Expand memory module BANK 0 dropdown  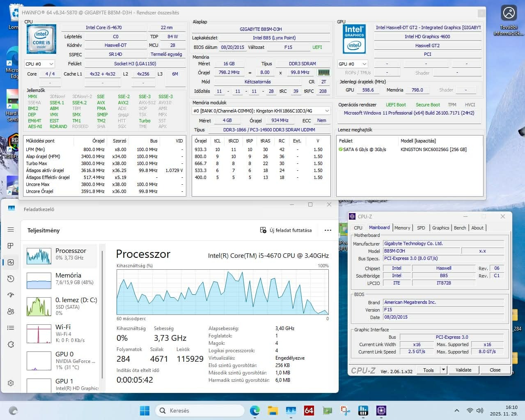pyautogui.click(x=261, y=111)
